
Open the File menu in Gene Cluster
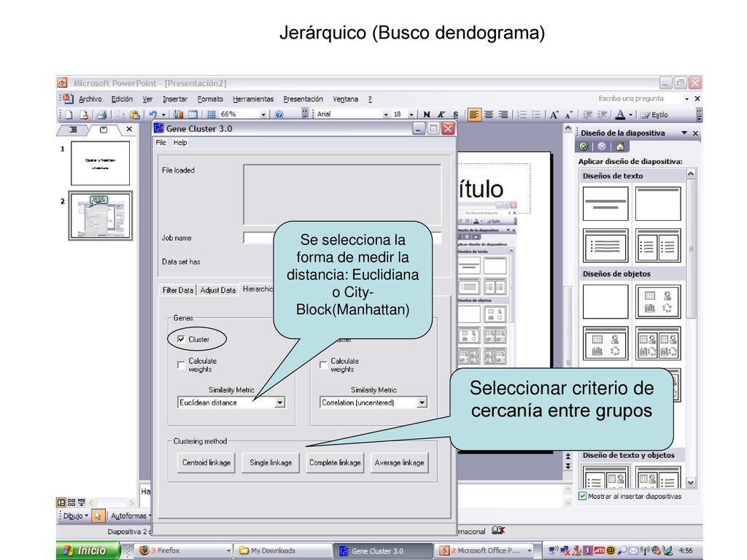161,142
